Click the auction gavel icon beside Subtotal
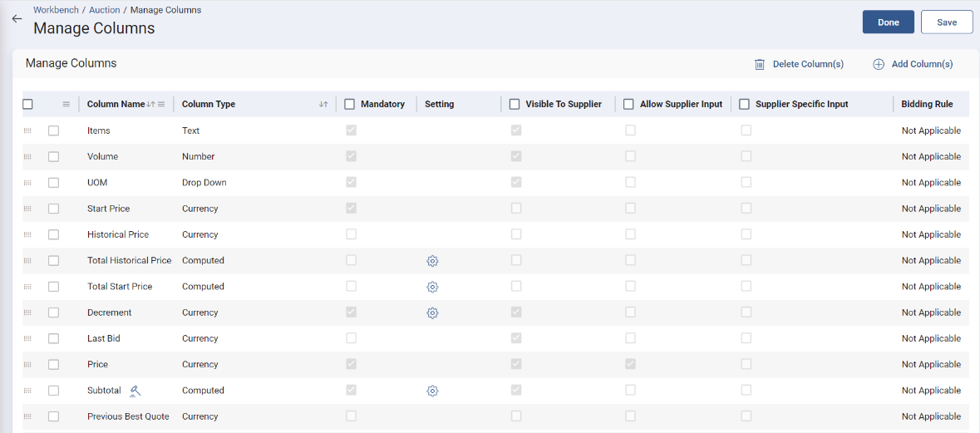 coord(135,391)
